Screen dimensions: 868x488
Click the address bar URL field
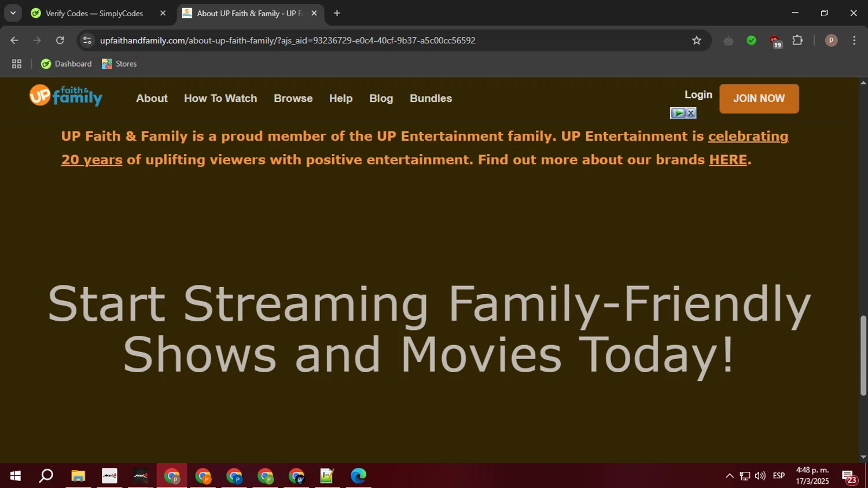(393, 41)
